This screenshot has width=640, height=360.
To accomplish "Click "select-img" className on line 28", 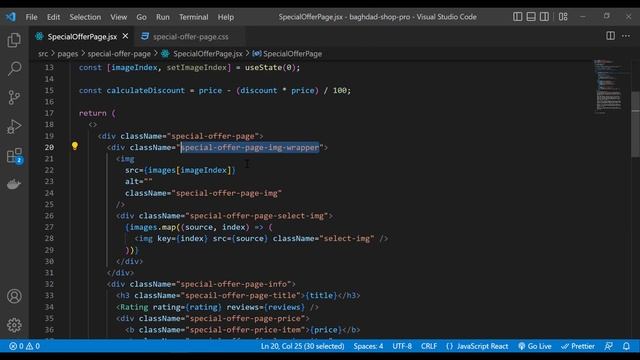I will pos(347,238).
